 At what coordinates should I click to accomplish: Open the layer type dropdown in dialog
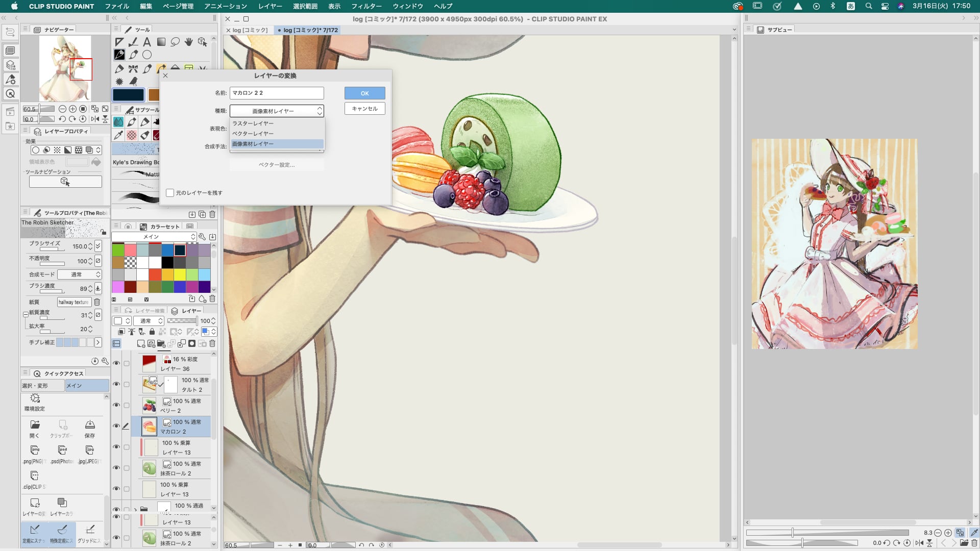[x=277, y=111]
